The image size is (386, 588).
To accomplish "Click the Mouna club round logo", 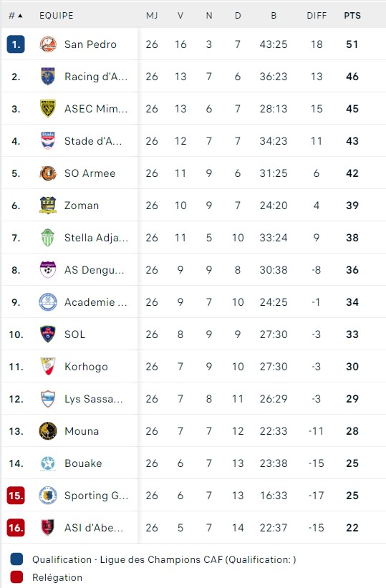I will [48, 431].
